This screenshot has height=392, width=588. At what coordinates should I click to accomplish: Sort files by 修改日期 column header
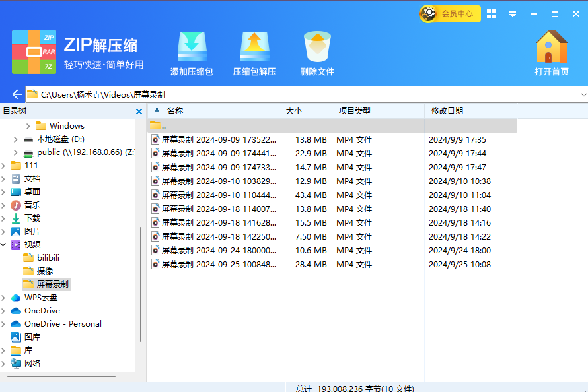[447, 111]
